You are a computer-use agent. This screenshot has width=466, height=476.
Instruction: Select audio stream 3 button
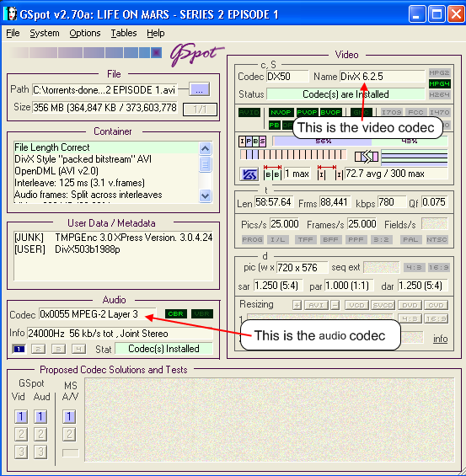click(x=59, y=349)
